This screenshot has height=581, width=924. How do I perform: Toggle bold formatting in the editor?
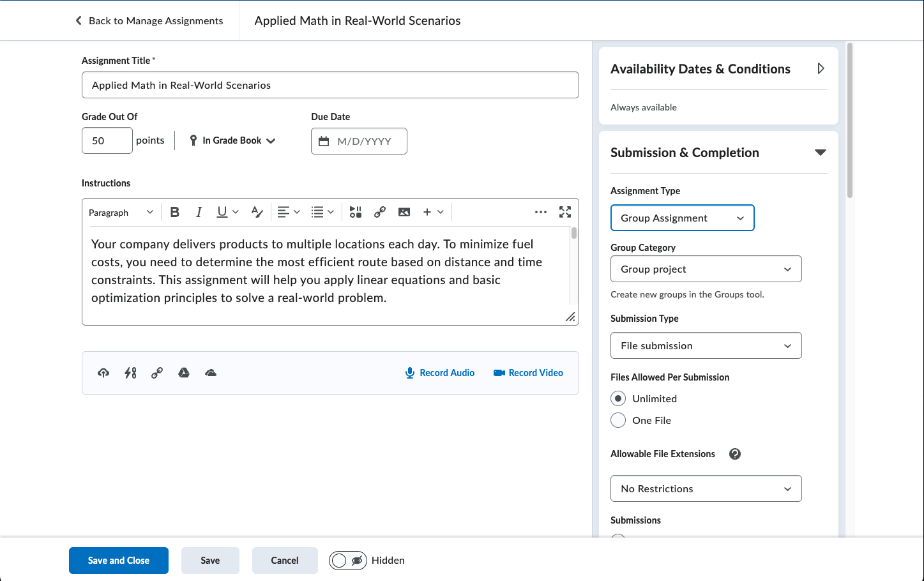point(174,212)
